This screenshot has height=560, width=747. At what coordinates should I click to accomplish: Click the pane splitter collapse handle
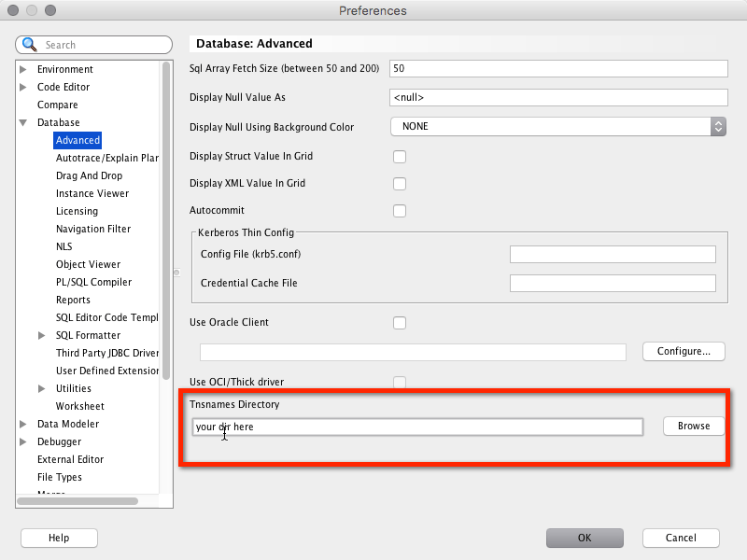(x=176, y=273)
